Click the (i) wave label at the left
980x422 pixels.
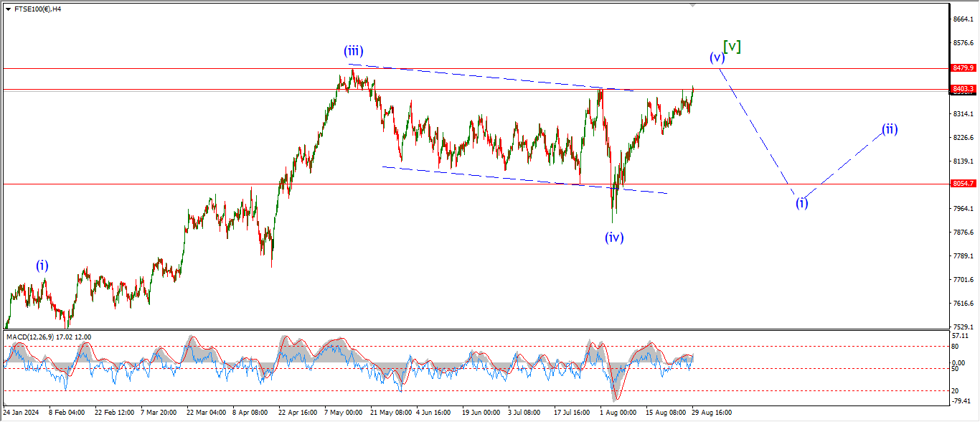pyautogui.click(x=42, y=266)
